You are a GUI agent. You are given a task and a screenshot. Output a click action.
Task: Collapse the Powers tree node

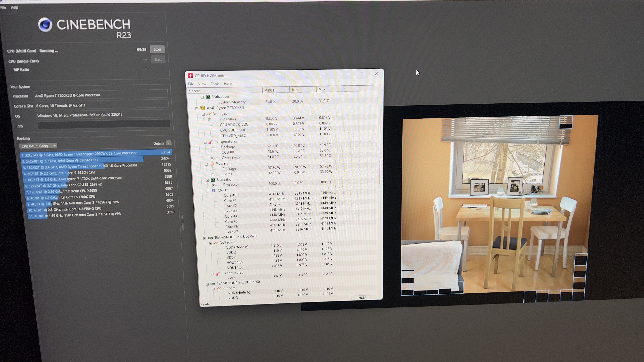tap(207, 164)
